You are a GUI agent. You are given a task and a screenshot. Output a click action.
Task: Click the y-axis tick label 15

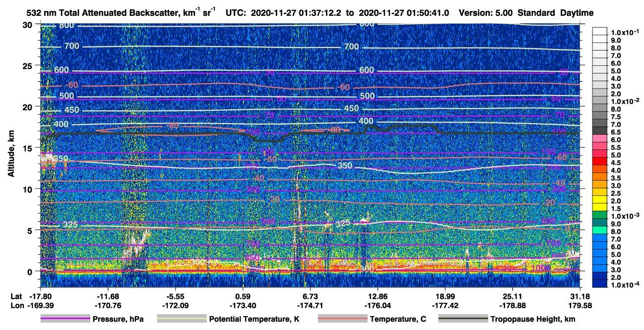coord(28,148)
